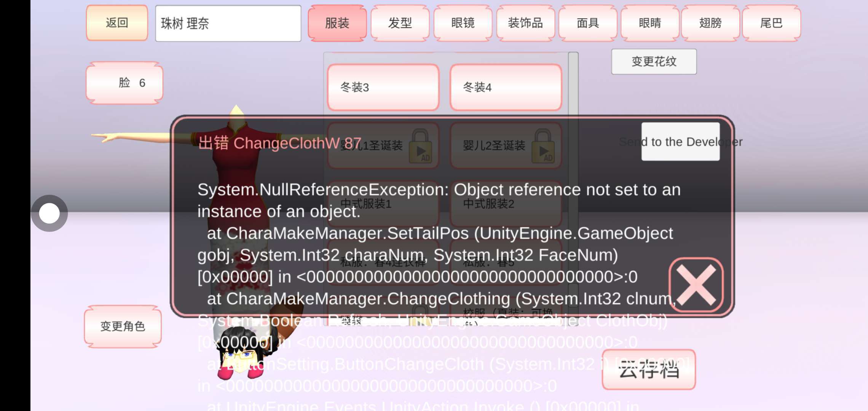Switch to the 发型 hairstyle tab
The image size is (868, 411).
[400, 23]
